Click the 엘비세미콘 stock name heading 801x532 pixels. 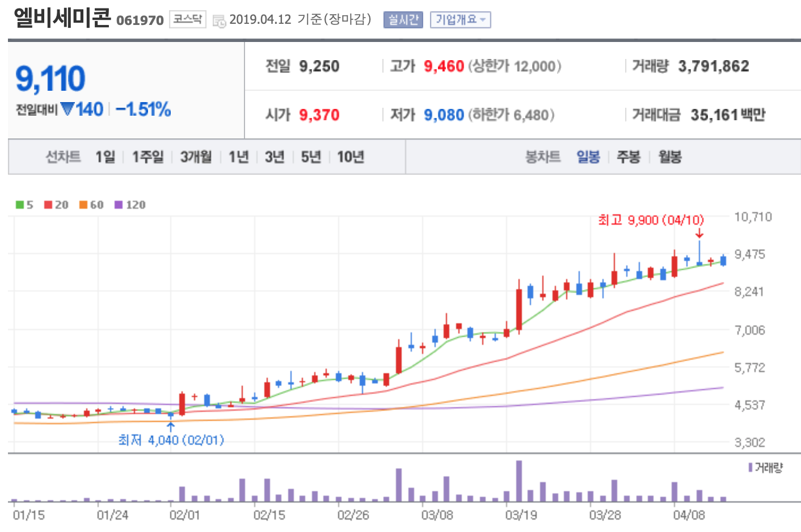[x=62, y=18]
